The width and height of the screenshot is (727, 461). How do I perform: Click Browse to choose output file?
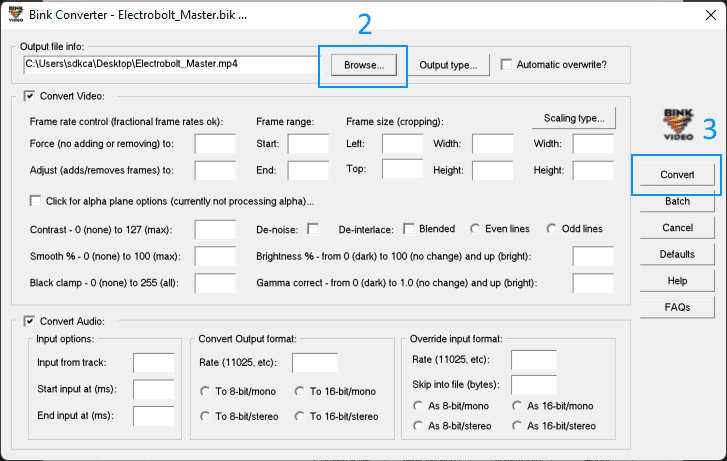click(363, 64)
